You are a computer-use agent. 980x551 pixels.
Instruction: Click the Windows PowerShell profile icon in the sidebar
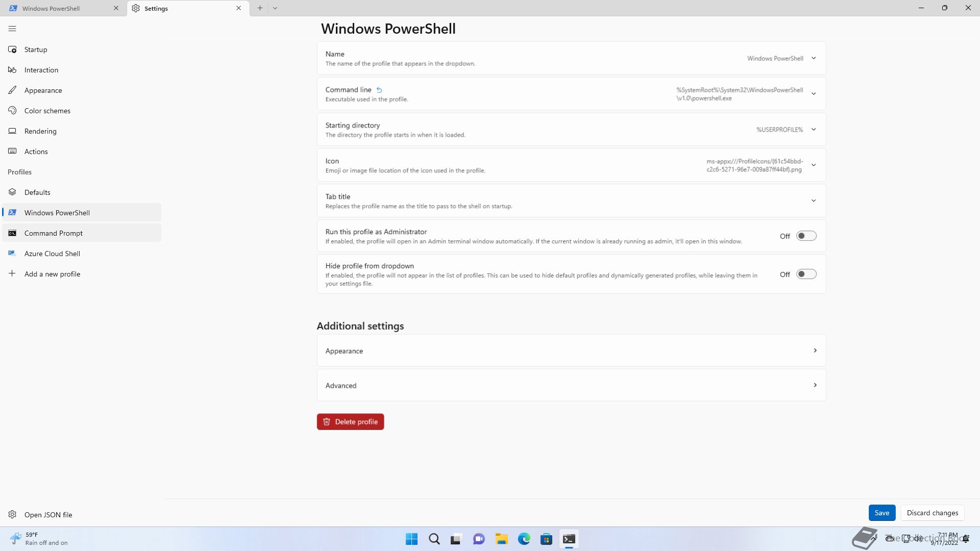tap(12, 213)
